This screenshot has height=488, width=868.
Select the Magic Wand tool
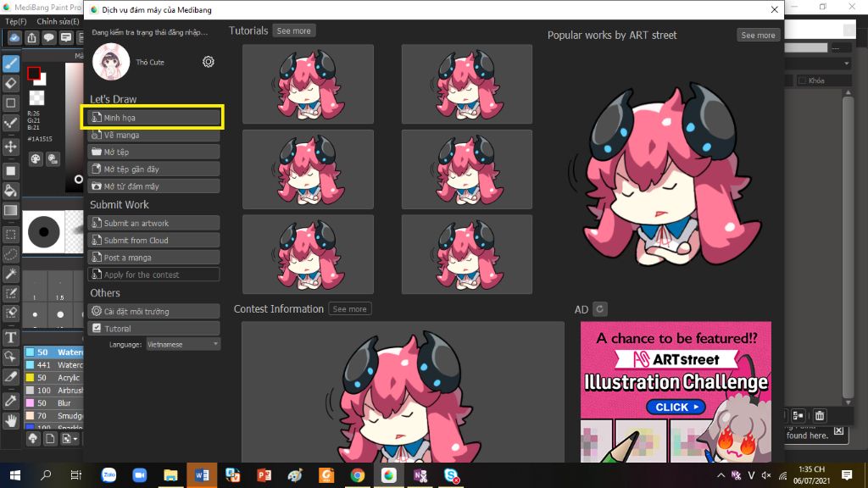click(10, 274)
